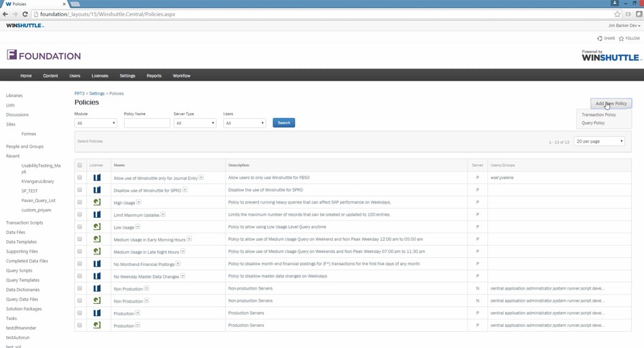The height and width of the screenshot is (348, 644).
Task: Reload the page with browser refresh icon
Action: coord(25,14)
